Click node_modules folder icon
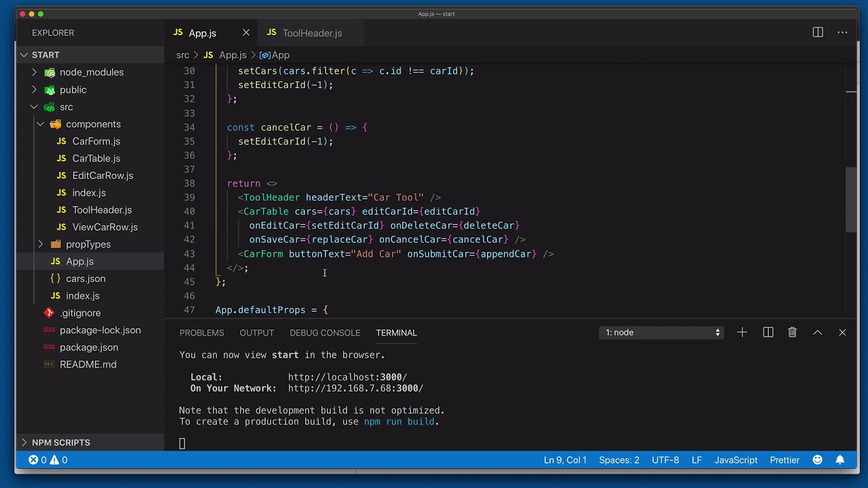 pyautogui.click(x=50, y=72)
